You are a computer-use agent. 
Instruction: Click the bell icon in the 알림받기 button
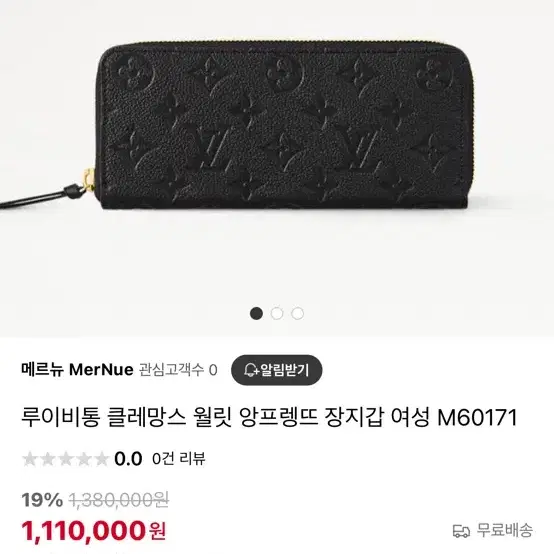[251, 370]
